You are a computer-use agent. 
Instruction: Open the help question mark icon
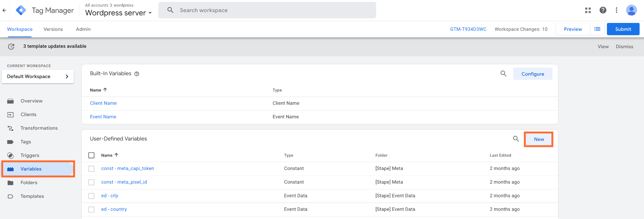(603, 10)
